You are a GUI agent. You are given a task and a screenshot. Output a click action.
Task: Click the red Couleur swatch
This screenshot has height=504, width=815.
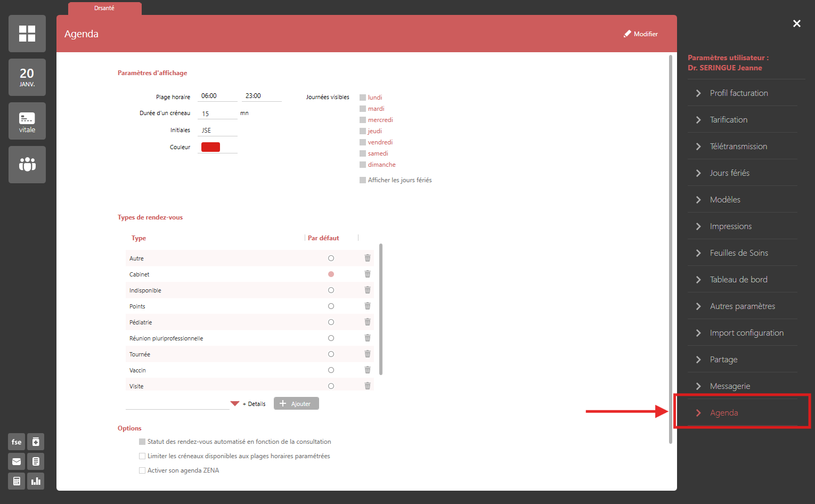210,148
